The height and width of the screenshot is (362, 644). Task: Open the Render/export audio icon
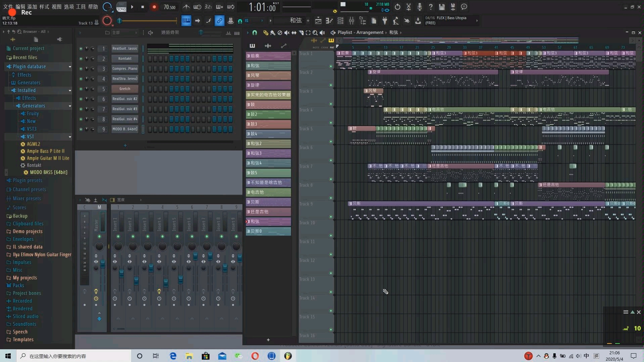coord(453,7)
